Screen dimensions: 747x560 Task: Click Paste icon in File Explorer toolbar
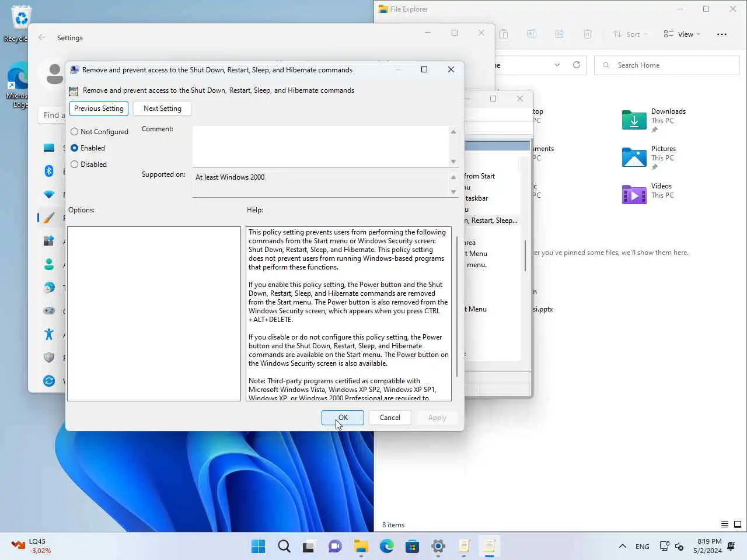[504, 34]
